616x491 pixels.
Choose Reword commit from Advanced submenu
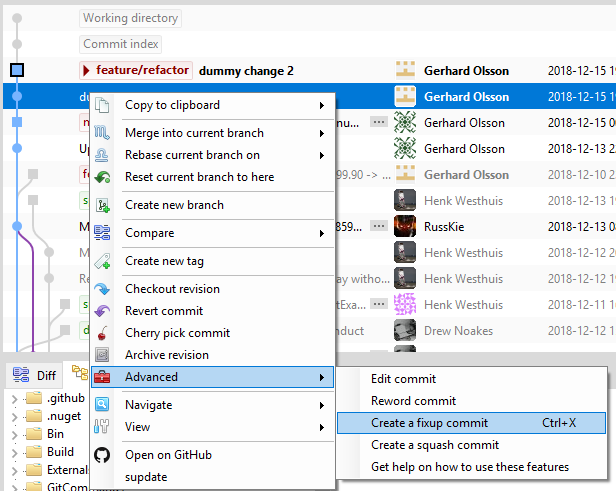click(413, 401)
